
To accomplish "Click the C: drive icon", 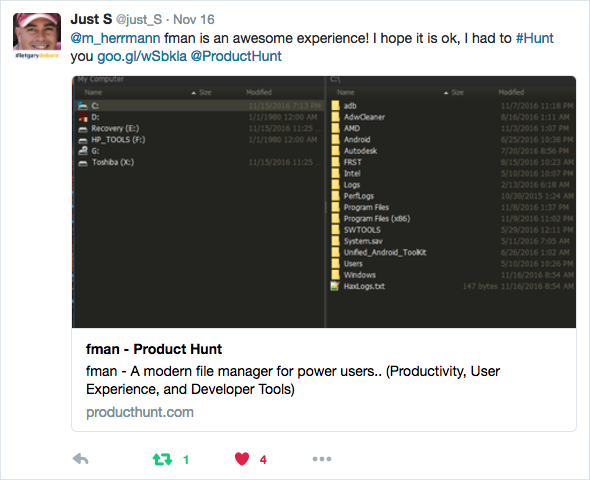I will tap(83, 106).
